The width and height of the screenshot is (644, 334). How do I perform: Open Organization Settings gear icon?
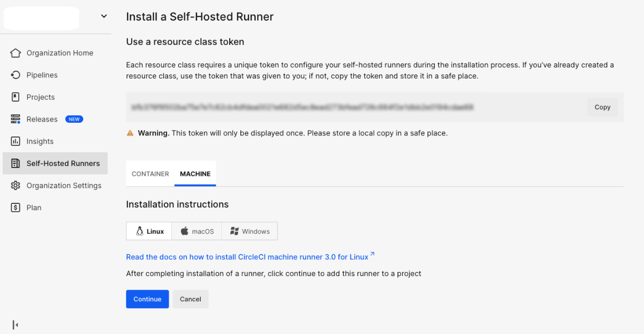pyautogui.click(x=15, y=185)
